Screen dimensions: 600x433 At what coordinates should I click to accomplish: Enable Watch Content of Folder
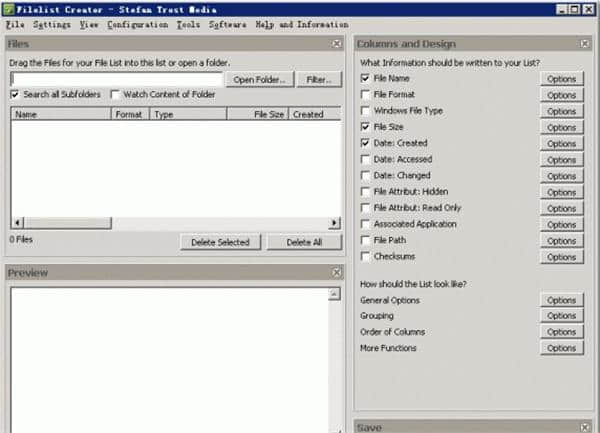(x=115, y=95)
